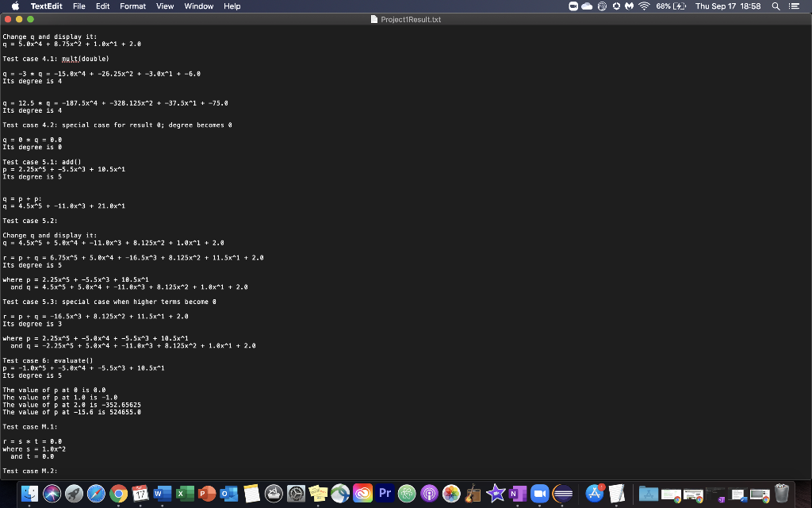Open the Edit menu
The width and height of the screenshot is (812, 508).
(x=102, y=6)
